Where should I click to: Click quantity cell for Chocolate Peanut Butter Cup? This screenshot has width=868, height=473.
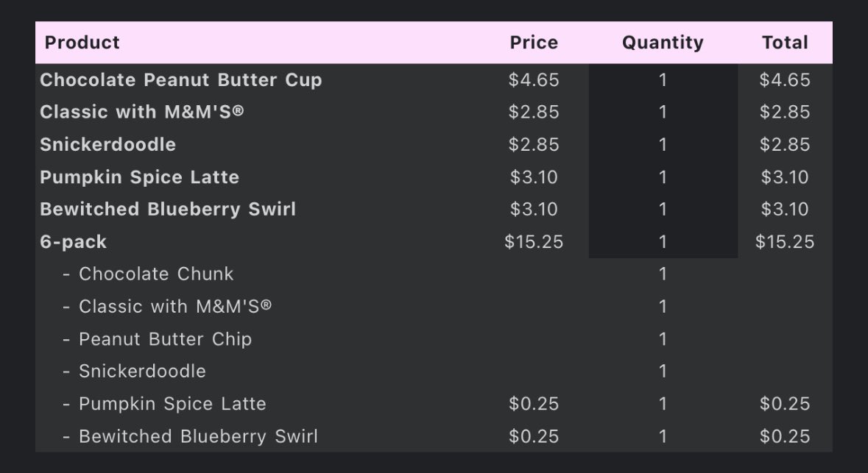[x=663, y=80]
